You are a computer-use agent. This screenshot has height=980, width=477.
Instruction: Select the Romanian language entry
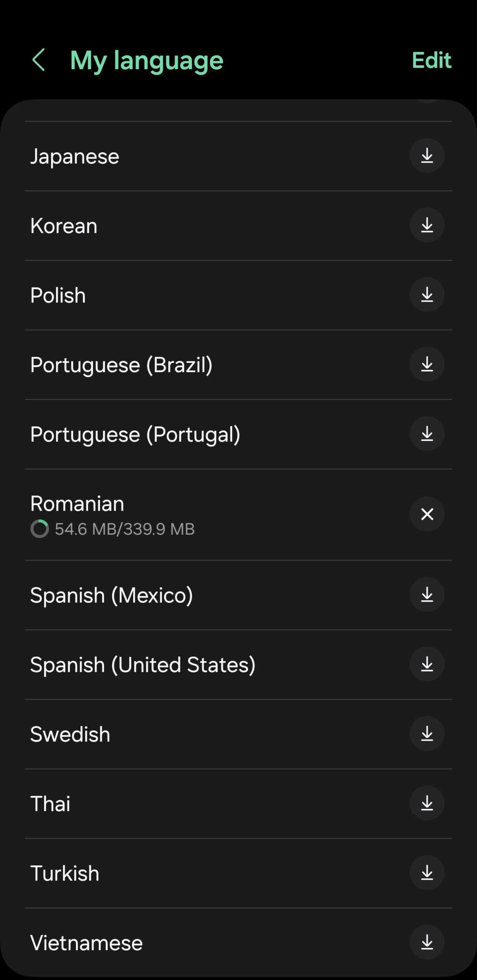(x=77, y=503)
